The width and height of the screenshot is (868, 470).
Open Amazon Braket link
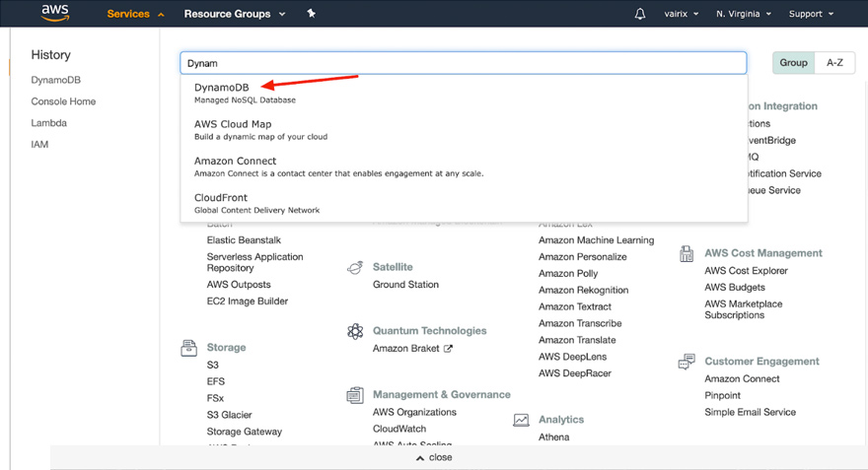point(405,349)
